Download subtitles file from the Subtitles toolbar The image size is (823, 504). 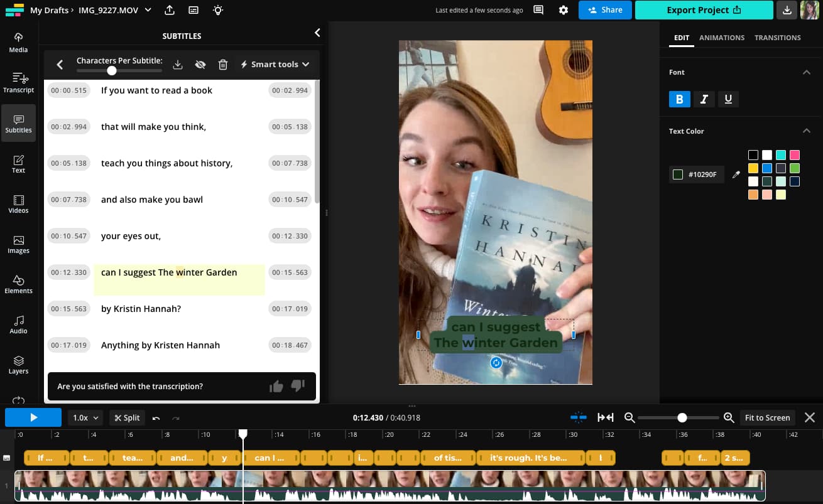click(x=178, y=64)
